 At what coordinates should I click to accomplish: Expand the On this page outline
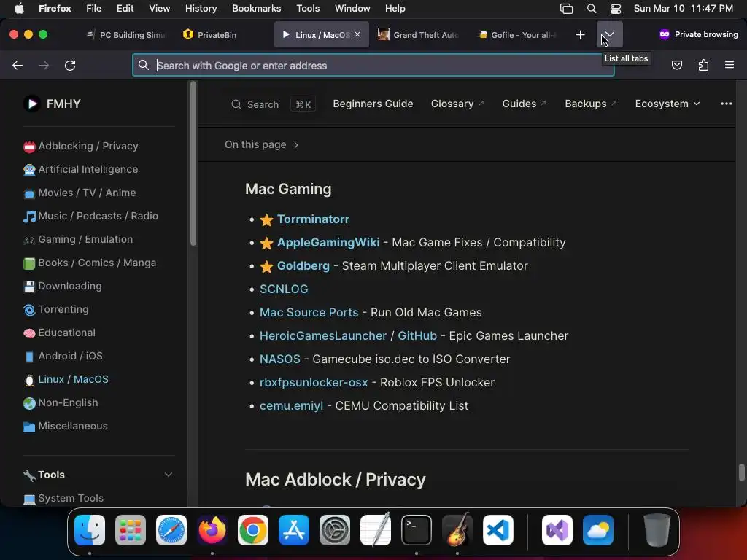(x=261, y=144)
